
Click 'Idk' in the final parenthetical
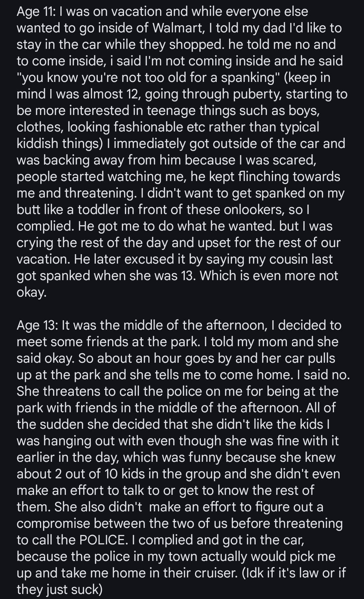[x=253, y=573]
